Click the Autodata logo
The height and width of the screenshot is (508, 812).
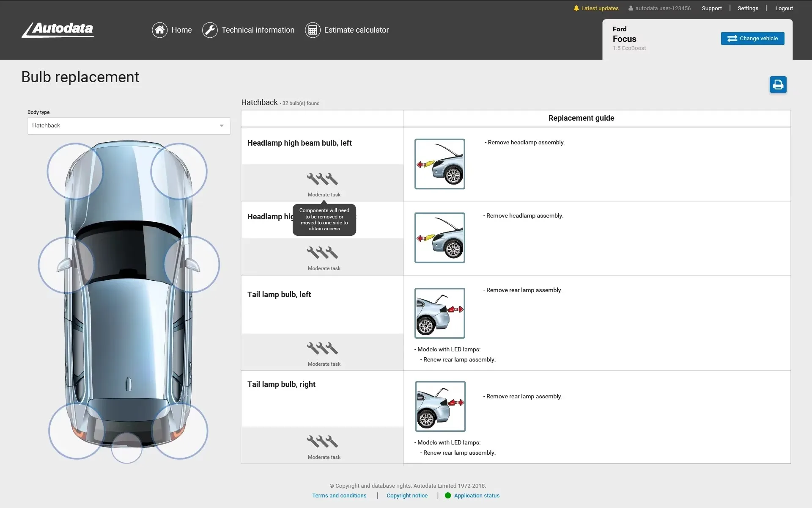click(58, 30)
